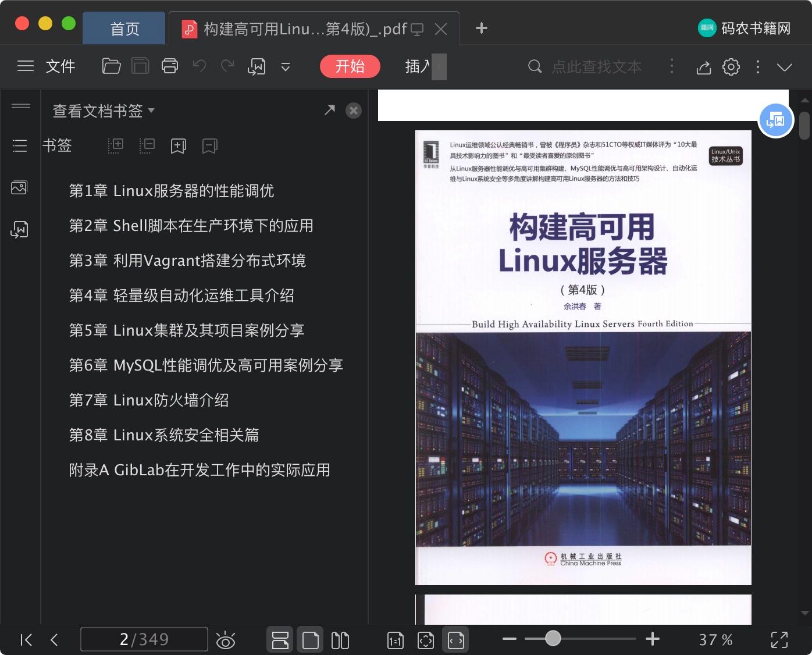Open bookmark 第8章 Linux系统安全相关篇

click(x=164, y=435)
